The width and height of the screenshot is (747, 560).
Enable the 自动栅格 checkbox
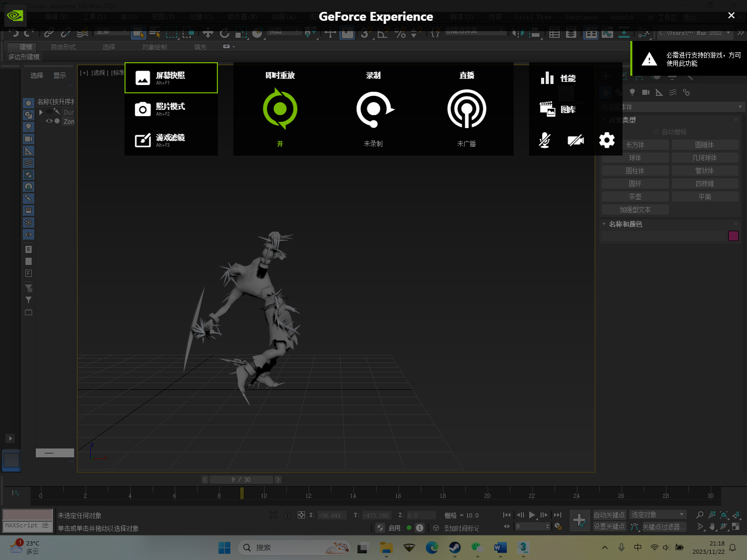coord(656,132)
